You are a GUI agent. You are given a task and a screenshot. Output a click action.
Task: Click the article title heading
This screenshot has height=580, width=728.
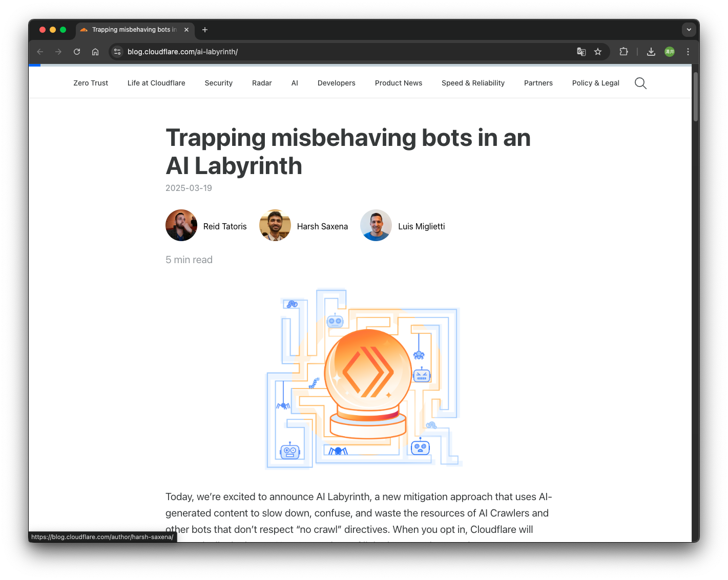[348, 152]
